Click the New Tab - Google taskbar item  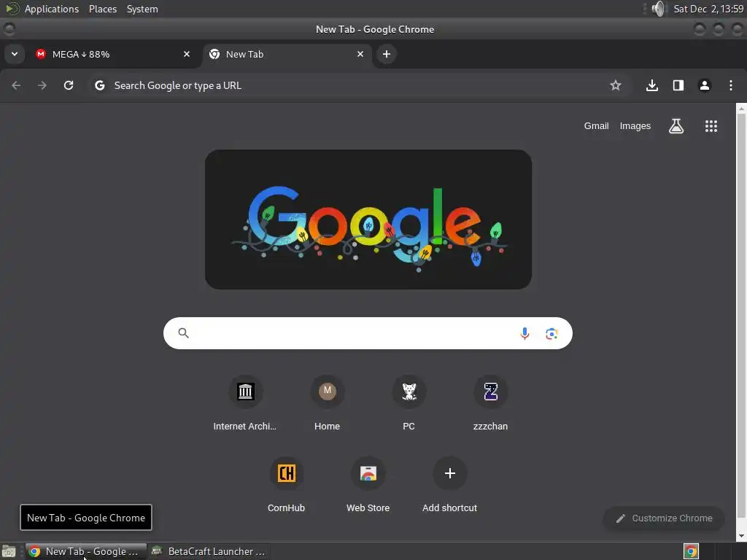[x=86, y=551]
